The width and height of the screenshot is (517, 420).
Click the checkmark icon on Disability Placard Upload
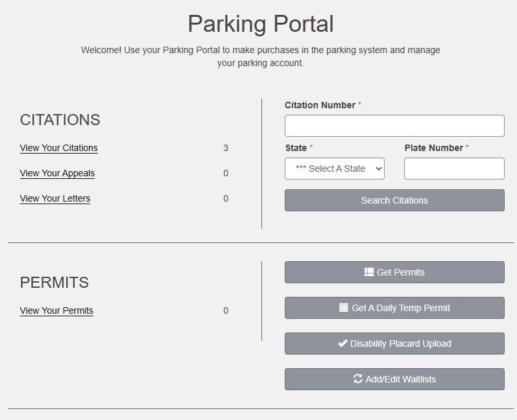(343, 344)
